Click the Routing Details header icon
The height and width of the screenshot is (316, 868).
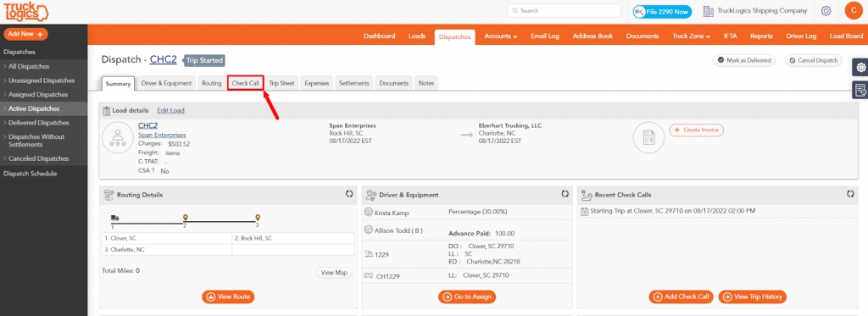108,195
